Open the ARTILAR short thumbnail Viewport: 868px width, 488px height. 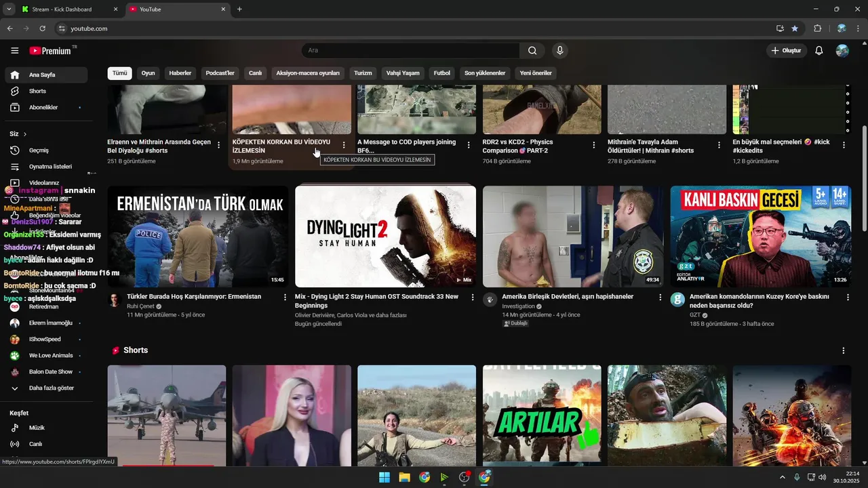click(x=542, y=415)
